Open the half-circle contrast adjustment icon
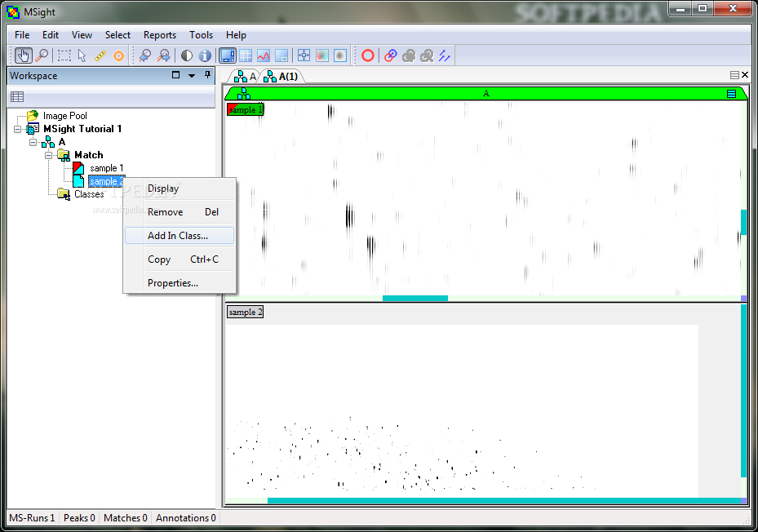 (x=187, y=55)
